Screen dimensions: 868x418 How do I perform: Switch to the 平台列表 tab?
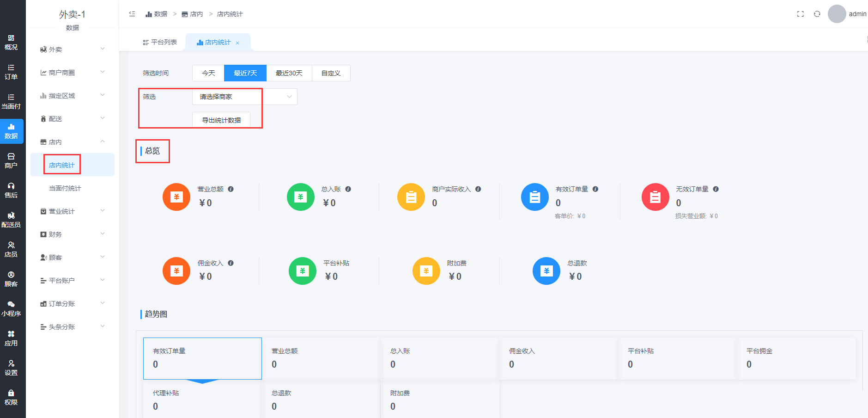160,42
